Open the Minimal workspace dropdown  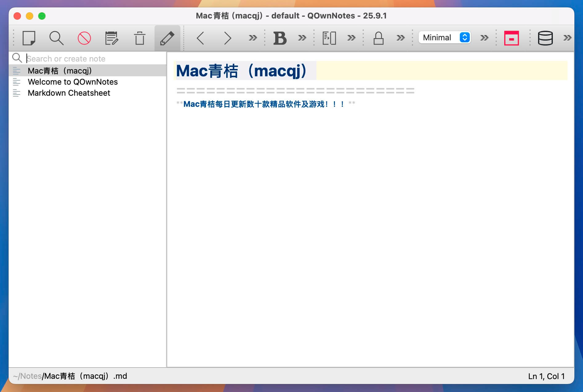tap(444, 38)
